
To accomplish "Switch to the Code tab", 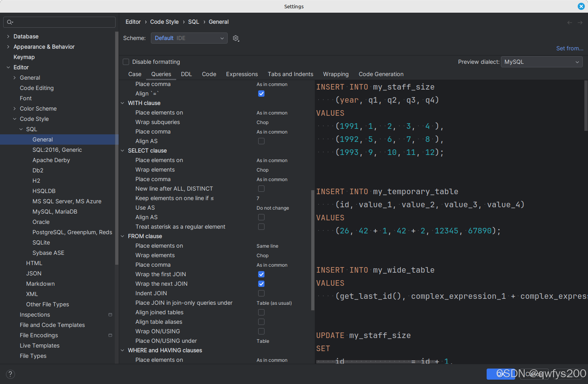I will point(209,74).
